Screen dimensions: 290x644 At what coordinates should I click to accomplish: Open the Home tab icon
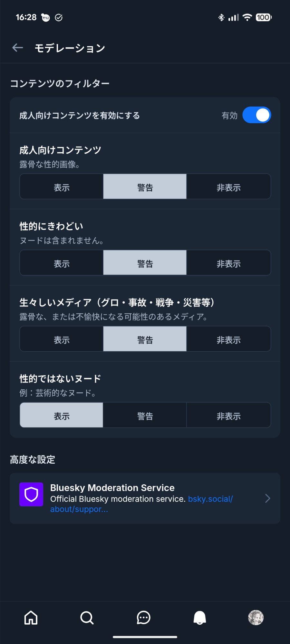(31, 618)
